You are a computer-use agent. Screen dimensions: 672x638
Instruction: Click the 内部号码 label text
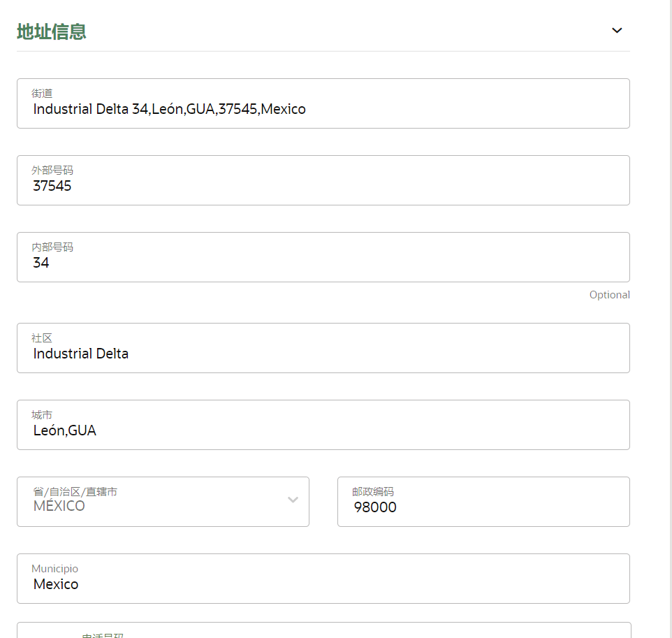pos(52,247)
